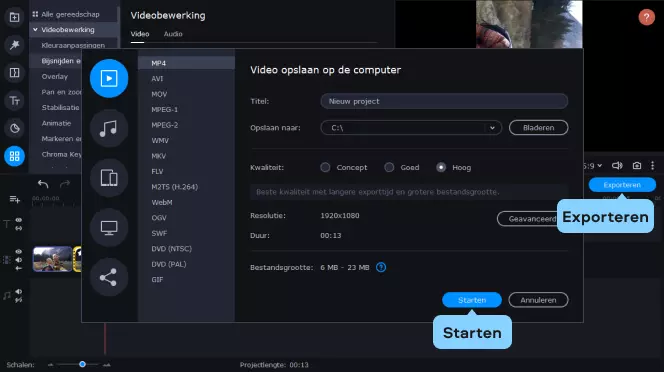Open the share online upload icon

(109, 277)
